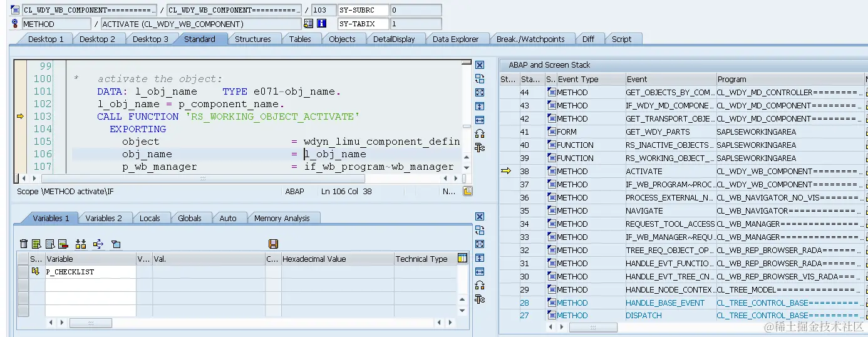Show the Globals tab
Image resolution: width=868 pixels, height=337 pixels.
(189, 218)
